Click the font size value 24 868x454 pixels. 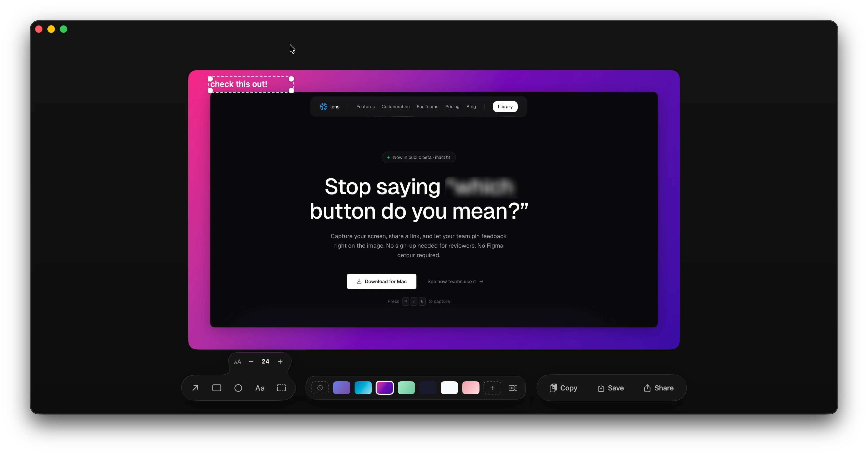pyautogui.click(x=265, y=362)
